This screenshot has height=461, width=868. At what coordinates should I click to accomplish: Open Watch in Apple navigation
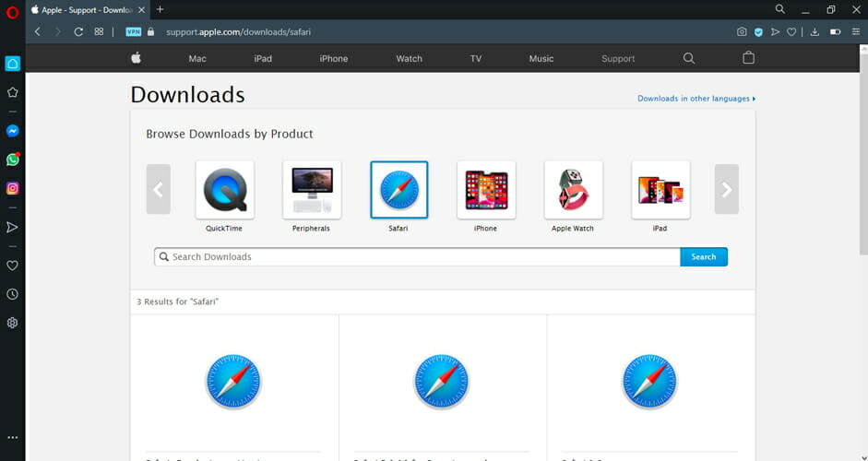pyautogui.click(x=409, y=59)
